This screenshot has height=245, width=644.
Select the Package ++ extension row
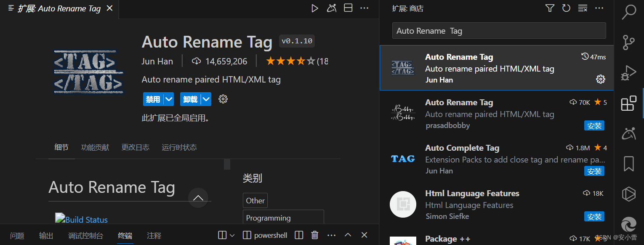[497, 236]
